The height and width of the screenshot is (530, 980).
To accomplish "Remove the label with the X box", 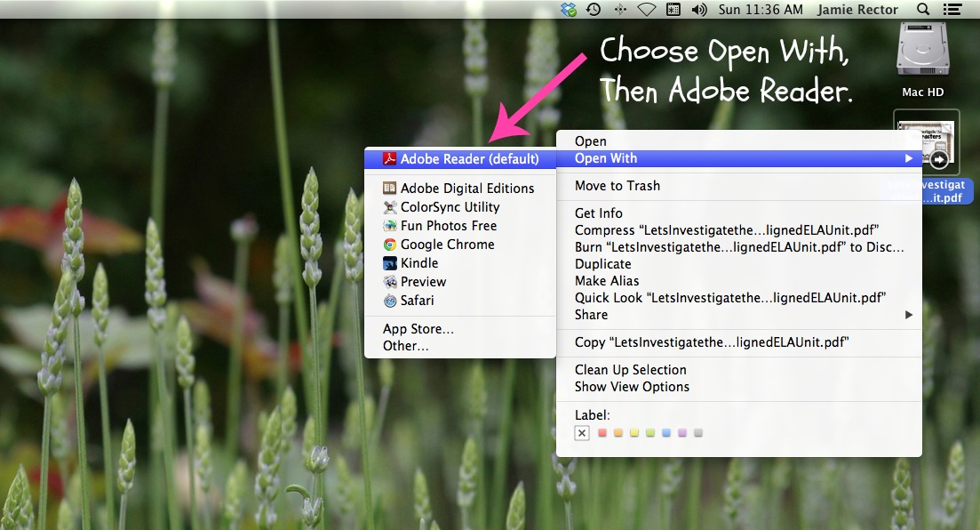I will [x=582, y=433].
